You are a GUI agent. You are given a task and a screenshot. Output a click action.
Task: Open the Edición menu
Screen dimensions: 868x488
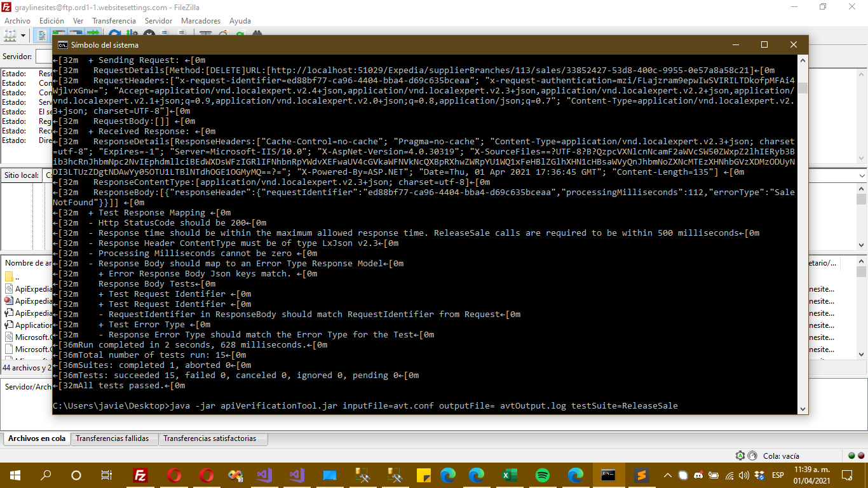click(51, 21)
